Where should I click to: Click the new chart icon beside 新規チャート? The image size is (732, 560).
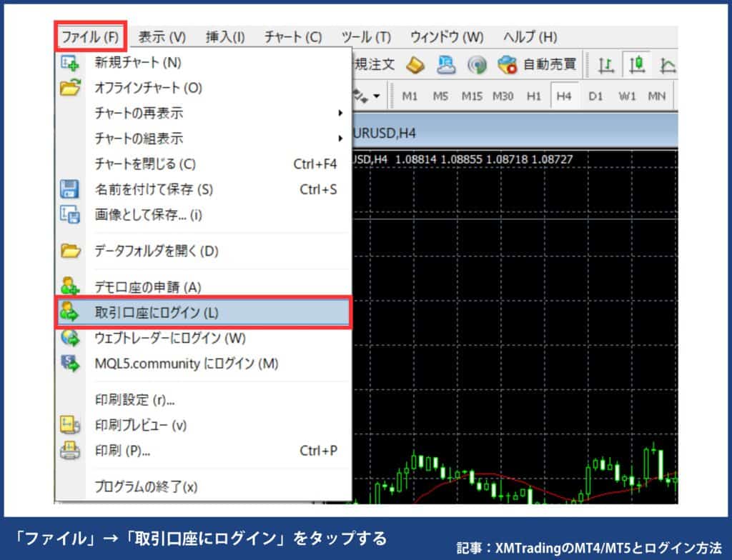point(69,63)
